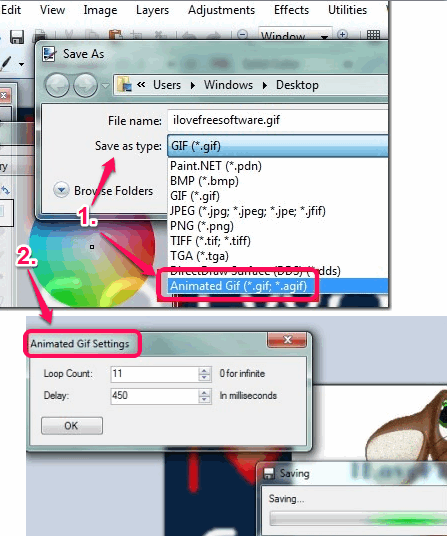The height and width of the screenshot is (536, 447).
Task: Expand the double-chevron in address bar
Action: (141, 84)
